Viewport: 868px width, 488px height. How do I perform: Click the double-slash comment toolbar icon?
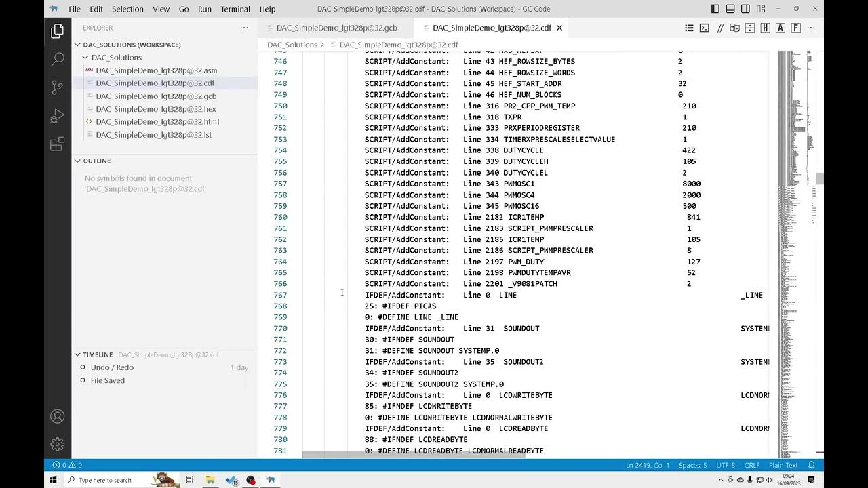(720, 28)
